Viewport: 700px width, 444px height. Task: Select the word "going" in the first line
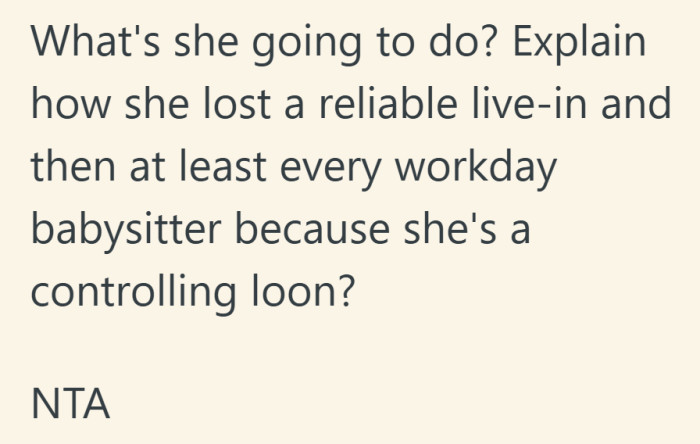point(307,44)
